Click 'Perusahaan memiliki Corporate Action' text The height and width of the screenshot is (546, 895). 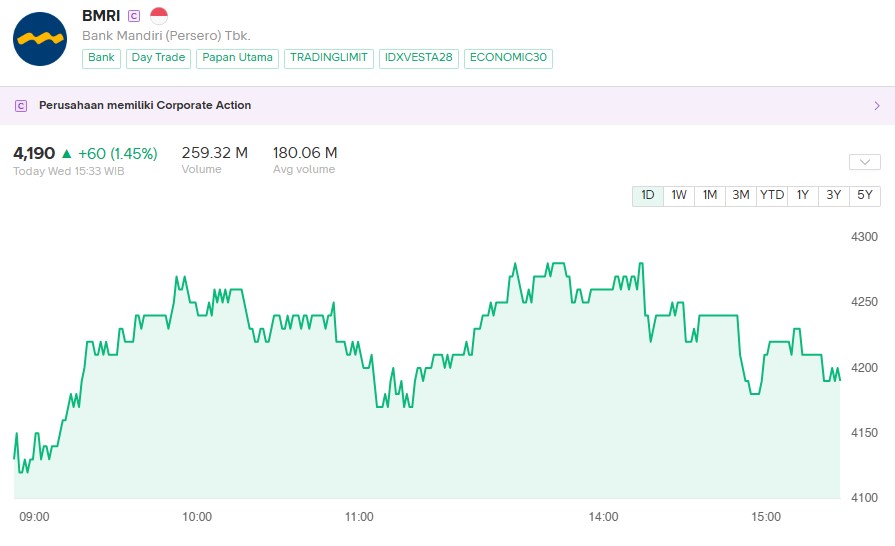tap(145, 106)
